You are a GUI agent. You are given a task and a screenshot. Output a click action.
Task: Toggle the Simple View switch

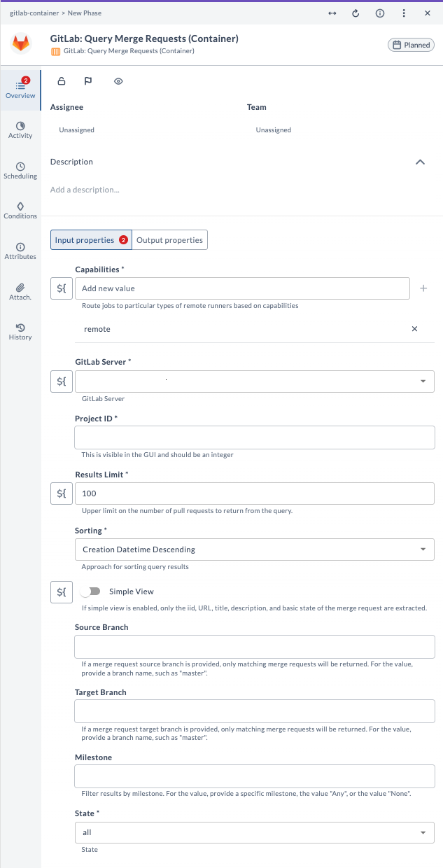point(91,592)
